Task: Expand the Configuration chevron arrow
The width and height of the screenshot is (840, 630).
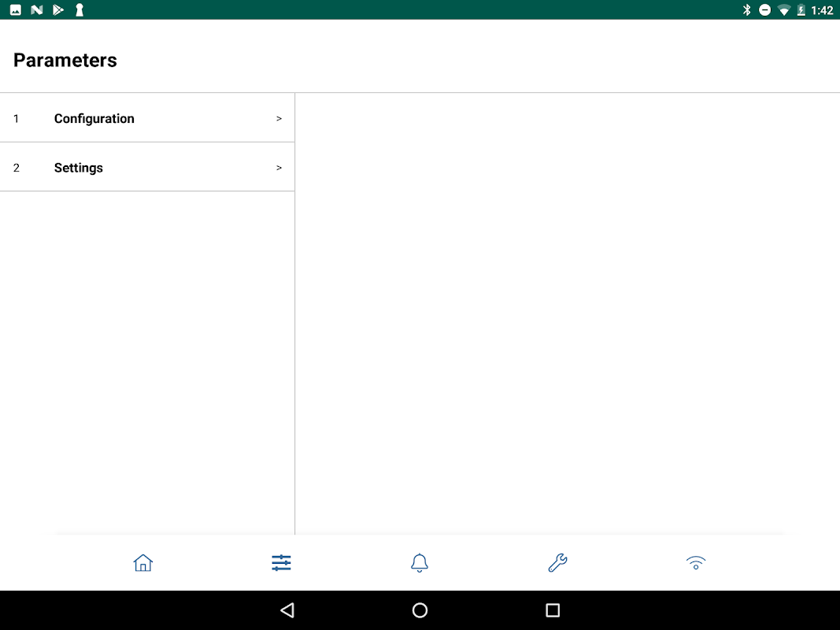Action: [279, 118]
